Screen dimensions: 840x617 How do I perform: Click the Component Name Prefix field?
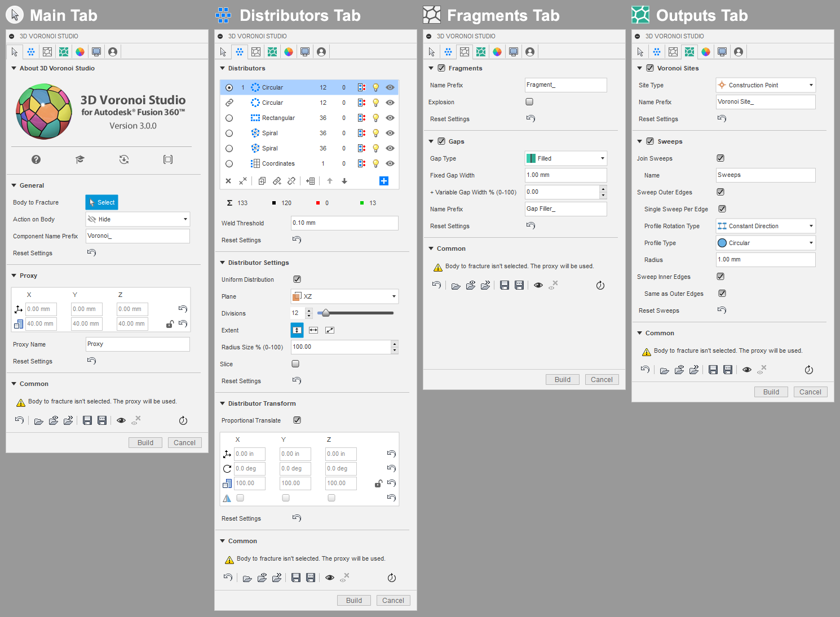(138, 236)
